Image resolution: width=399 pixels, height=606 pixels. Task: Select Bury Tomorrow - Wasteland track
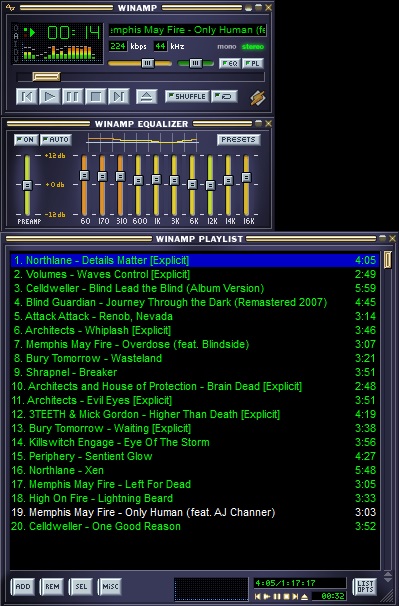click(194, 358)
